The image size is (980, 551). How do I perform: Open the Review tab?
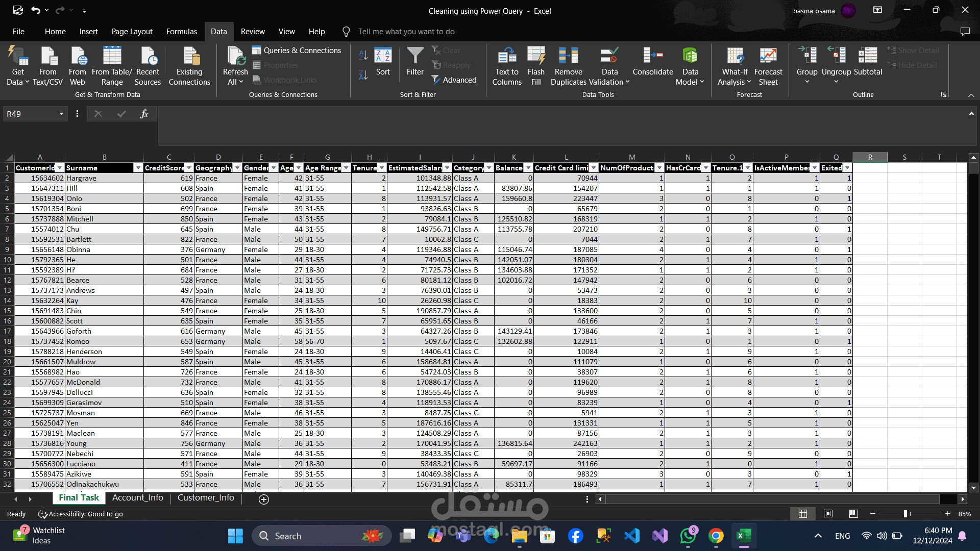click(253, 32)
